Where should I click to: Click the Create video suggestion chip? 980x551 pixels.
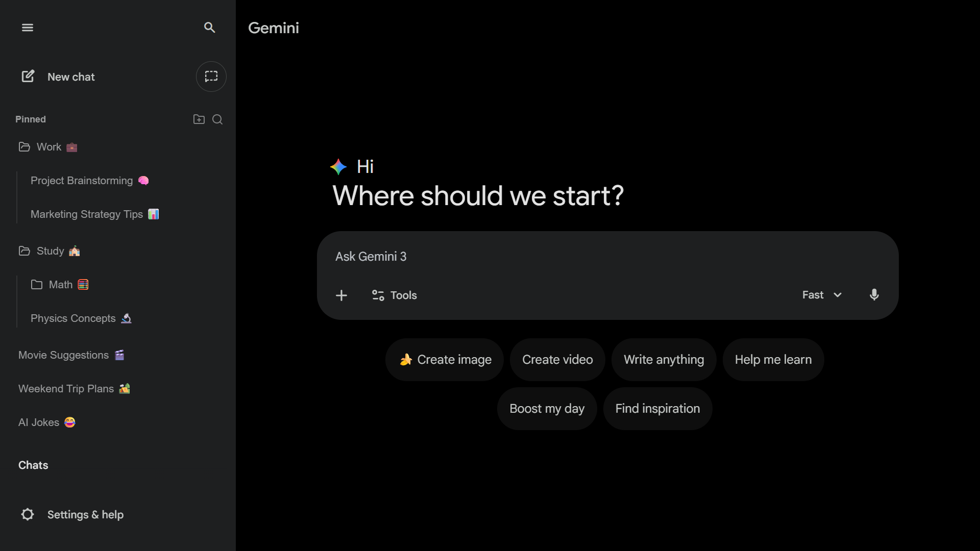[x=557, y=360]
